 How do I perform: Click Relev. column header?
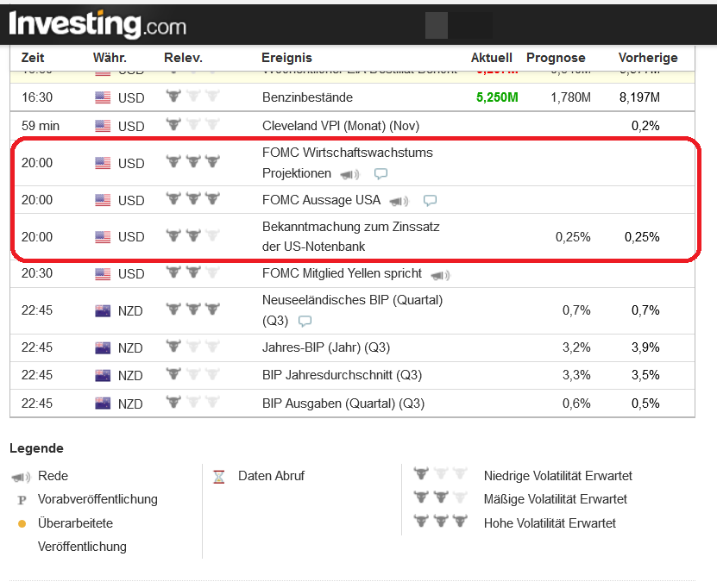183,58
